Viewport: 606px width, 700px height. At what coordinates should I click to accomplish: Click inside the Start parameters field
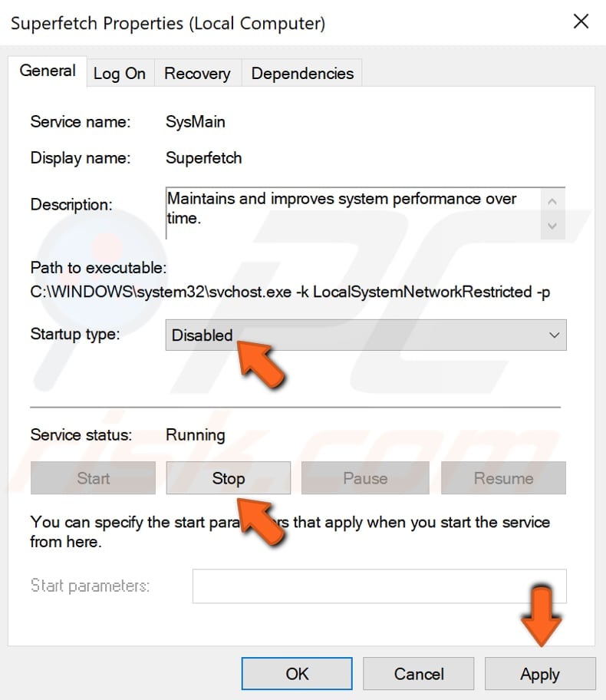[x=376, y=586]
